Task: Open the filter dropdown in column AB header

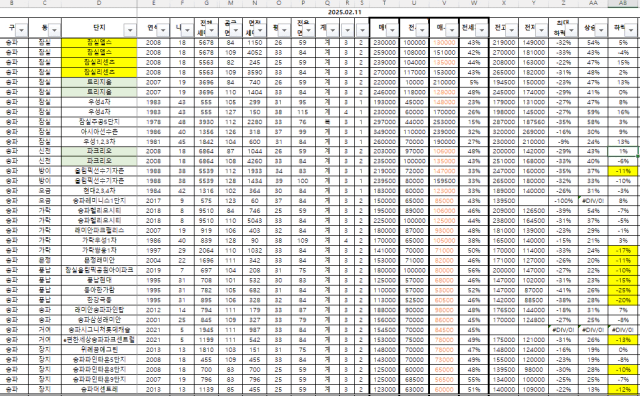Action: 631,30
